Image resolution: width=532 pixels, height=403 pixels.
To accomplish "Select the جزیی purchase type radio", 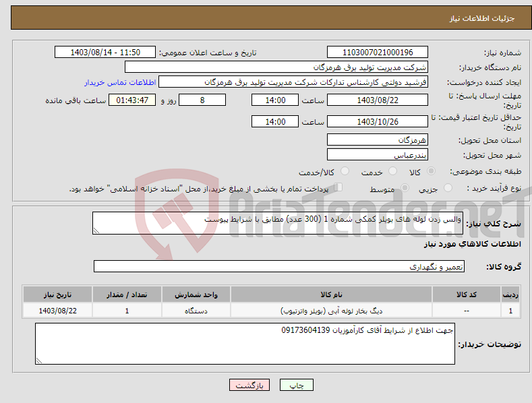I will pyautogui.click(x=448, y=187).
